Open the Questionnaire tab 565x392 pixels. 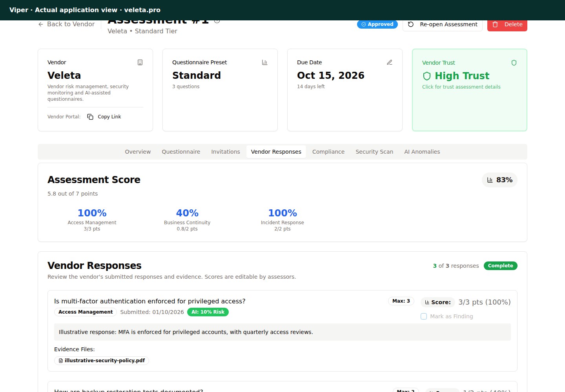[181, 152]
